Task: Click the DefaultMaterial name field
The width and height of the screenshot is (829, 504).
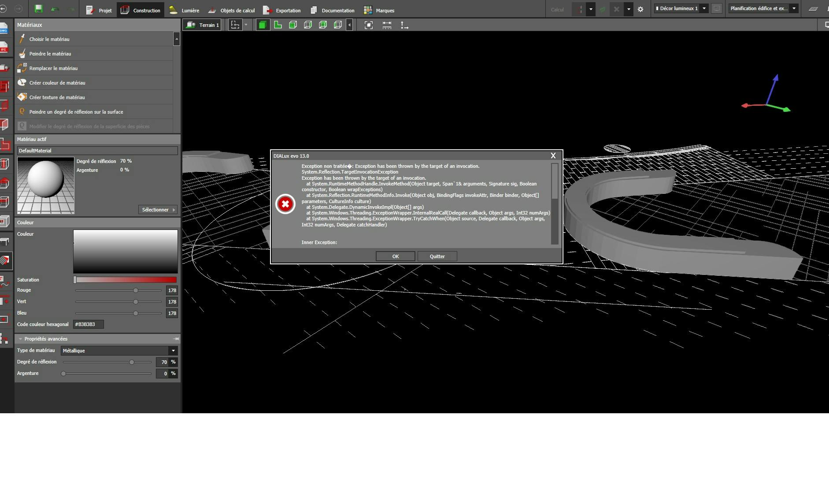Action: (x=97, y=151)
